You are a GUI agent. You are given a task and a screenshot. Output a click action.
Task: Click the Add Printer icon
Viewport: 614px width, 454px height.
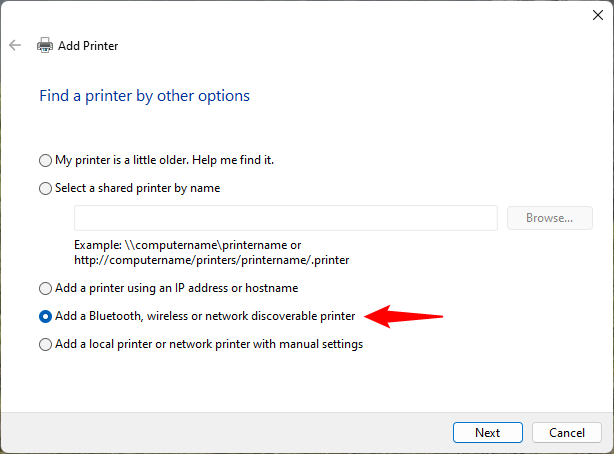45,45
